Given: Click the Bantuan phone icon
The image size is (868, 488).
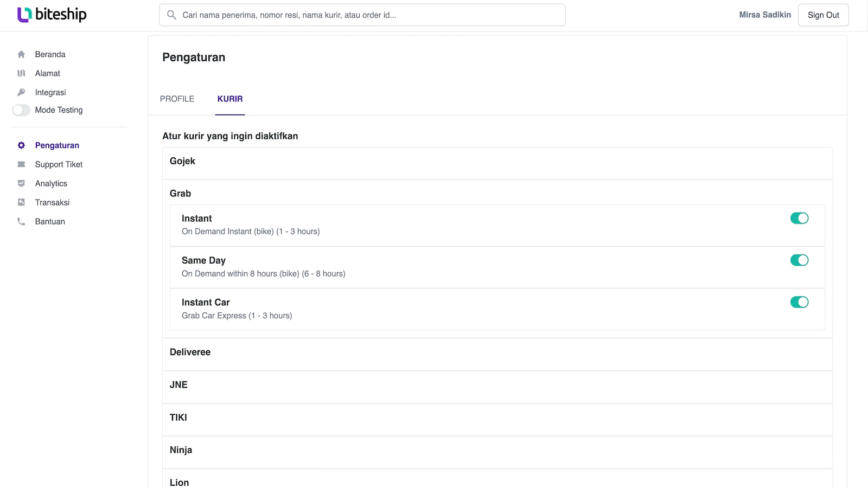Looking at the screenshot, I should point(21,221).
